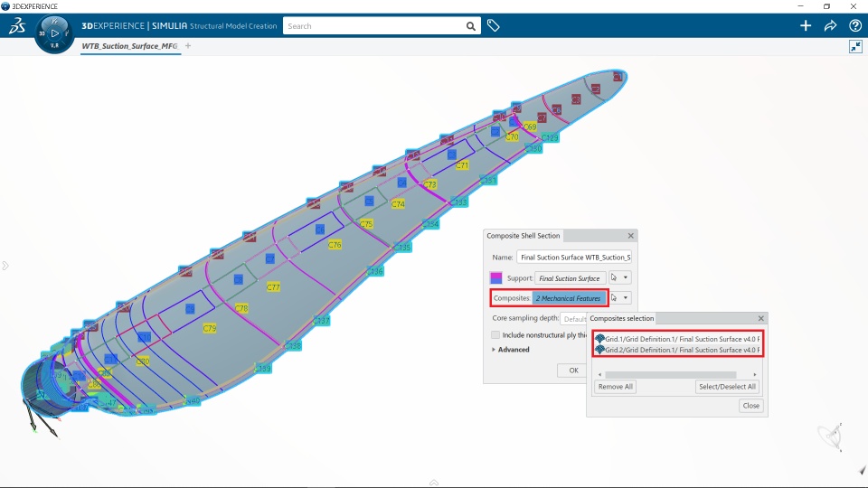Click the compass play button center

pyautogui.click(x=54, y=33)
